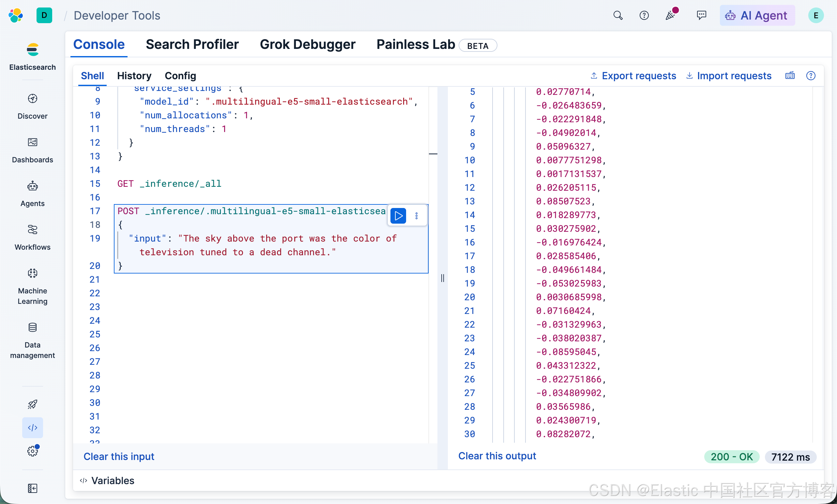The width and height of the screenshot is (837, 504).
Task: Select the Shell sub-tab
Action: pyautogui.click(x=92, y=76)
